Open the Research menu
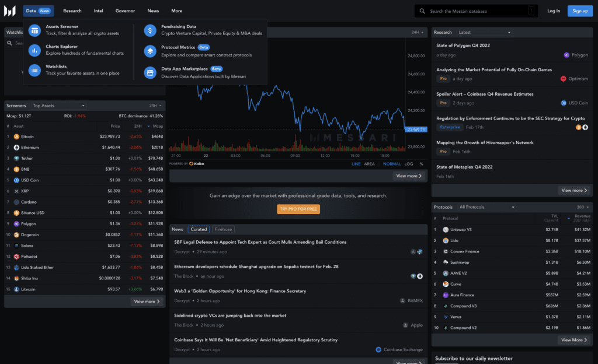 [x=72, y=11]
